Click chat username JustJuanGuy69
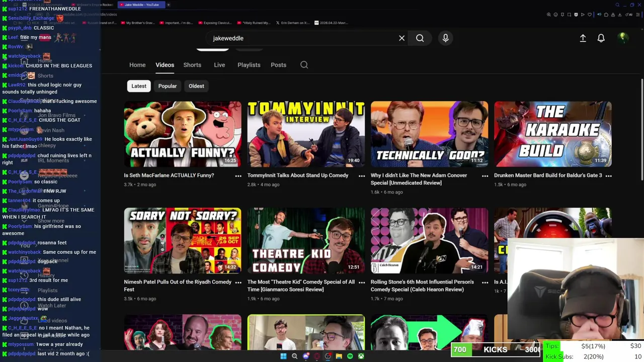The image size is (644, 362). coord(25,139)
